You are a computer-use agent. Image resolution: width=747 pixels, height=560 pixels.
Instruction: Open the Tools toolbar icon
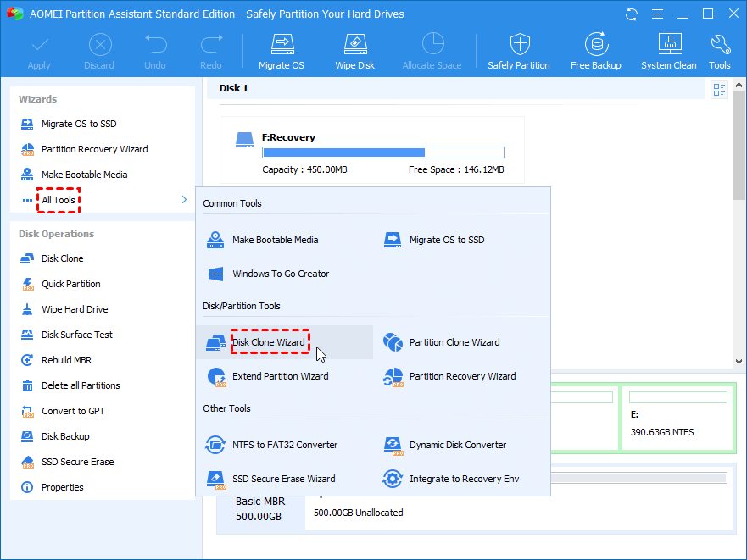[720, 51]
